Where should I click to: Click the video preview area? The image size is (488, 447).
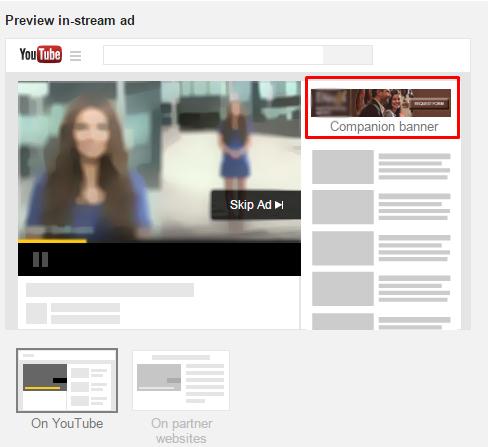pyautogui.click(x=159, y=162)
